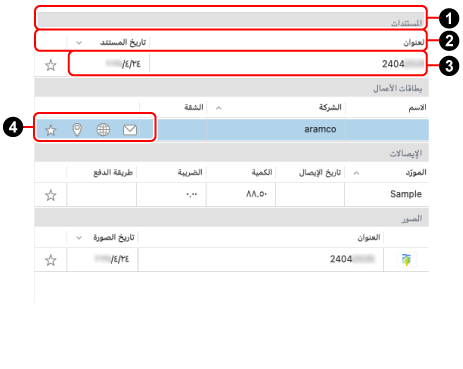Select the تاريخ الإيصال column header
This screenshot has height=369, width=463.
coord(320,172)
